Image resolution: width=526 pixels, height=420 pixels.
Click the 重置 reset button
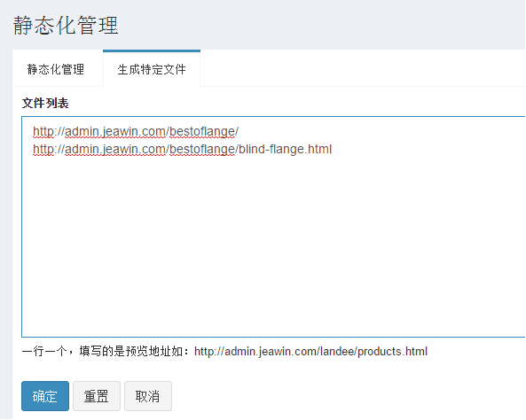(97, 396)
